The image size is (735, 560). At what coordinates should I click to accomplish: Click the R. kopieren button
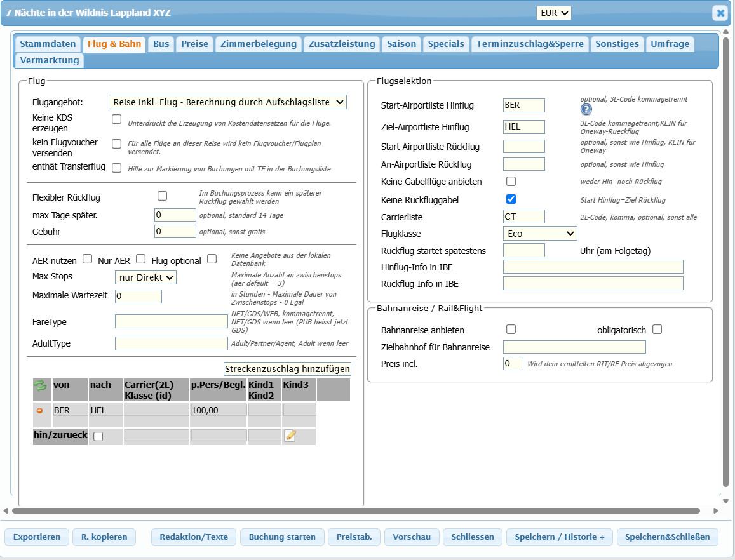click(x=104, y=537)
